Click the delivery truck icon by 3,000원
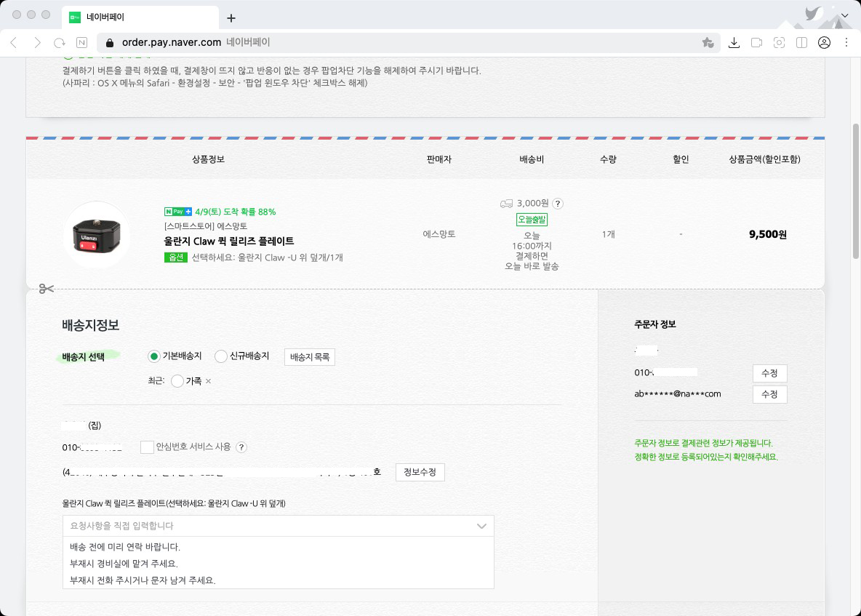861x616 pixels. pos(506,204)
